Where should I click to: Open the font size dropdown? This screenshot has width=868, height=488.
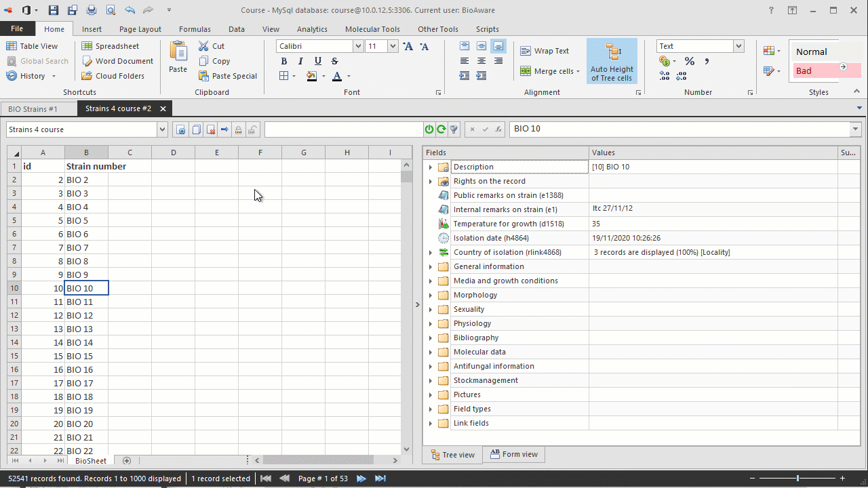coord(393,46)
